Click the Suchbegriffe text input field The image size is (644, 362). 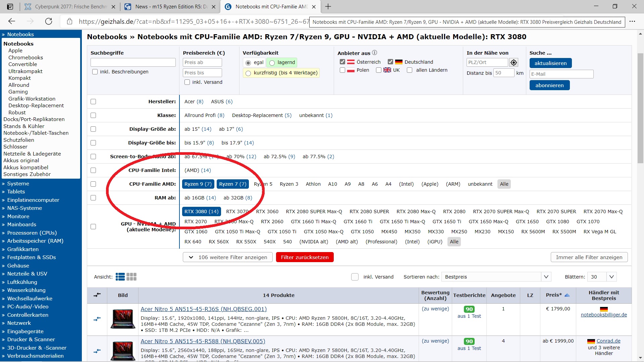coord(133,62)
